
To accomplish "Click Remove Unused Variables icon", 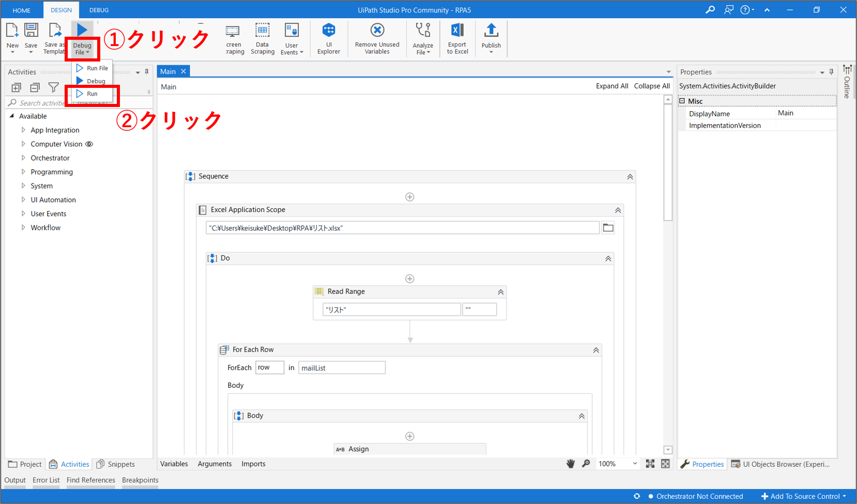I will click(x=377, y=38).
